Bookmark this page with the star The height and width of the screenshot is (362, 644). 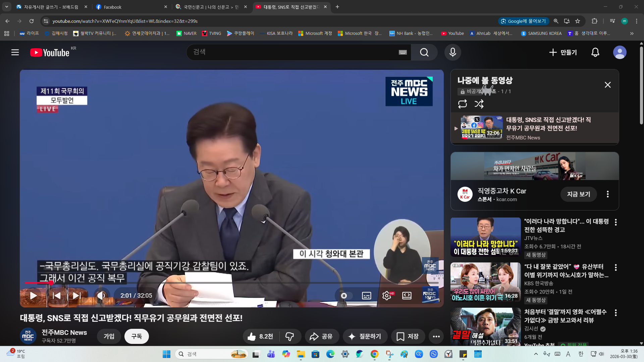pyautogui.click(x=578, y=21)
